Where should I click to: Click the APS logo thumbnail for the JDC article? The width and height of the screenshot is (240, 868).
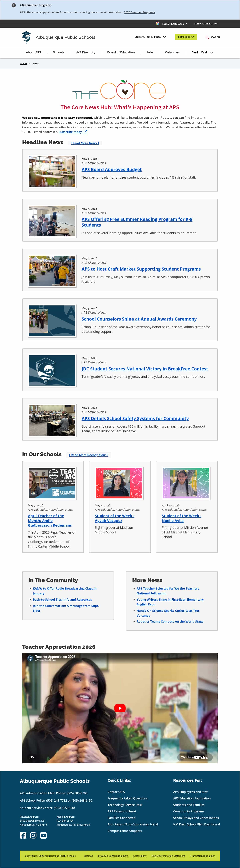(x=52, y=370)
